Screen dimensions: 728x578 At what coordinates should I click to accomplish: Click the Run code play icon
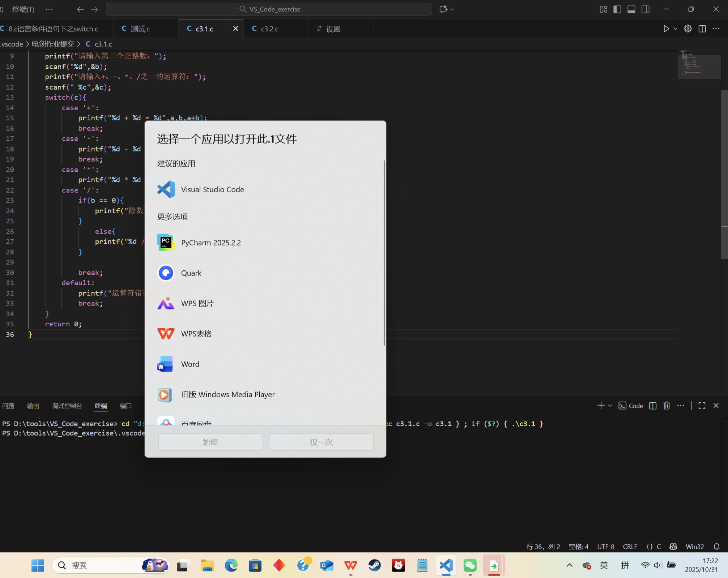666,29
